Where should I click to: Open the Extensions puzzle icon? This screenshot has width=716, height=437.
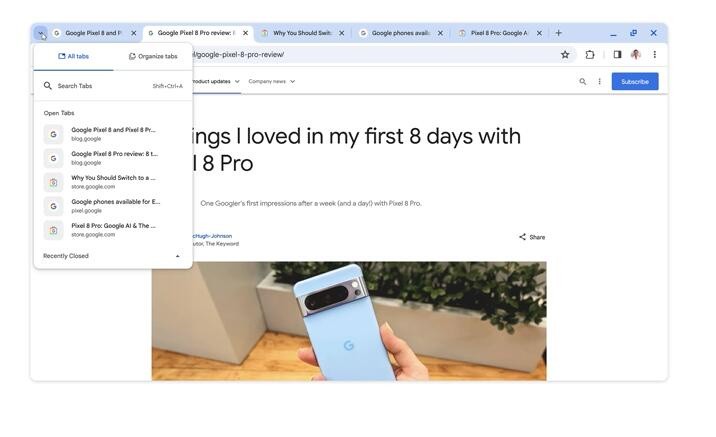[590, 55]
